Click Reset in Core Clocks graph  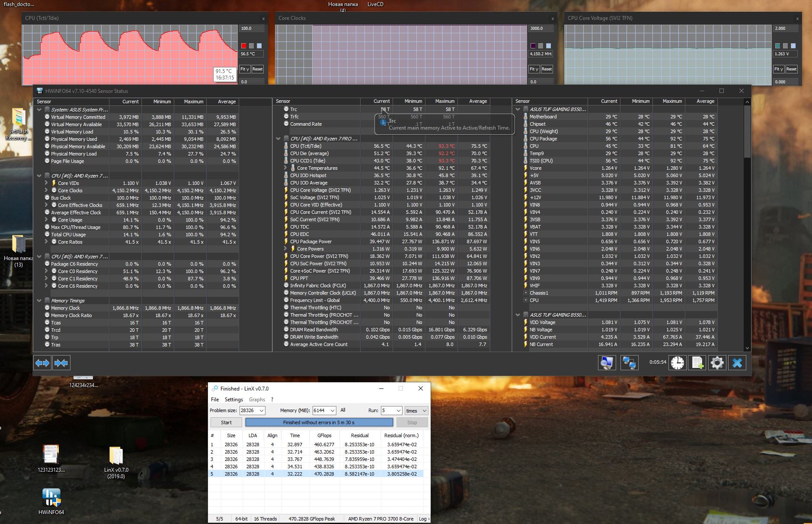[x=547, y=69]
